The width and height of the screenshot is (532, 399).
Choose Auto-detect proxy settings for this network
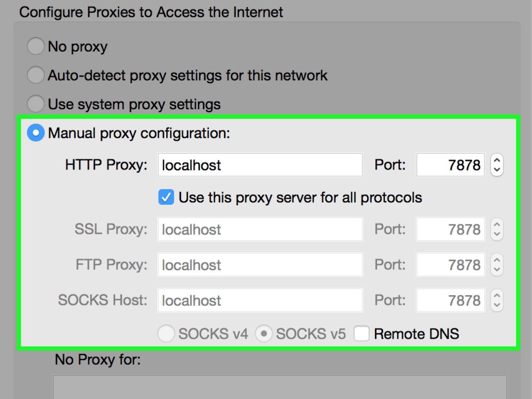point(36,75)
